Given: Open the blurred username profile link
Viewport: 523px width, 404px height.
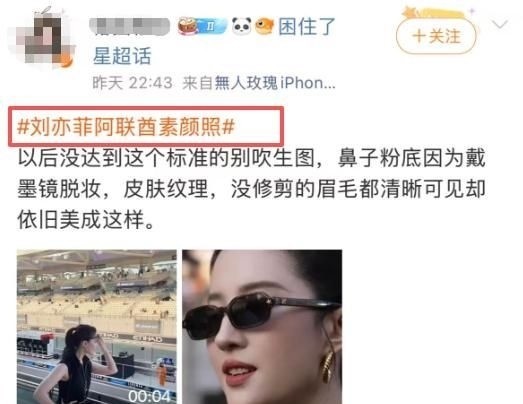Looking at the screenshot, I should pyautogui.click(x=130, y=27).
